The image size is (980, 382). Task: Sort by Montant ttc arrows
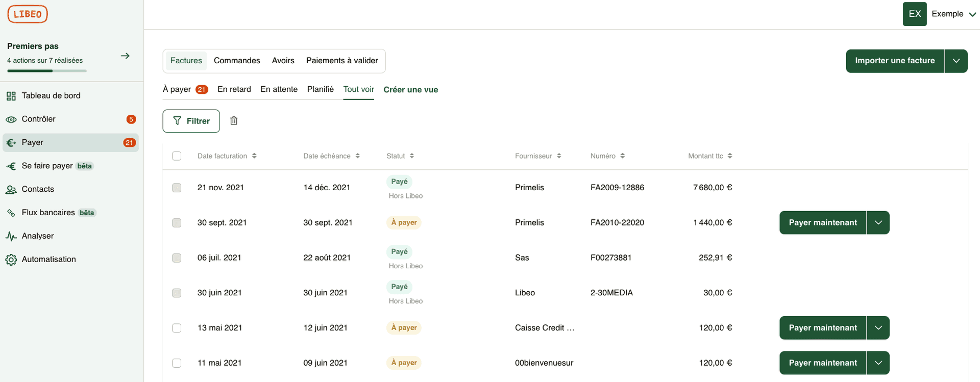[x=730, y=156]
